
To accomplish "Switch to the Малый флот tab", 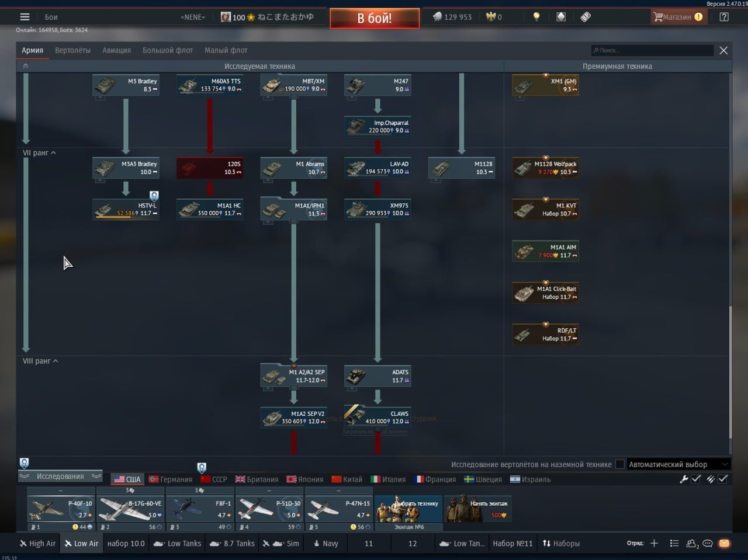I will pos(226,50).
